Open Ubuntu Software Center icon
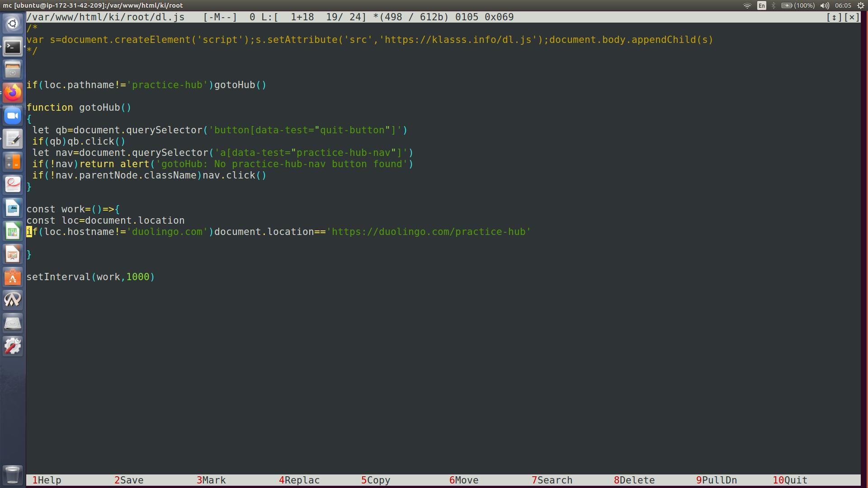 [13, 277]
